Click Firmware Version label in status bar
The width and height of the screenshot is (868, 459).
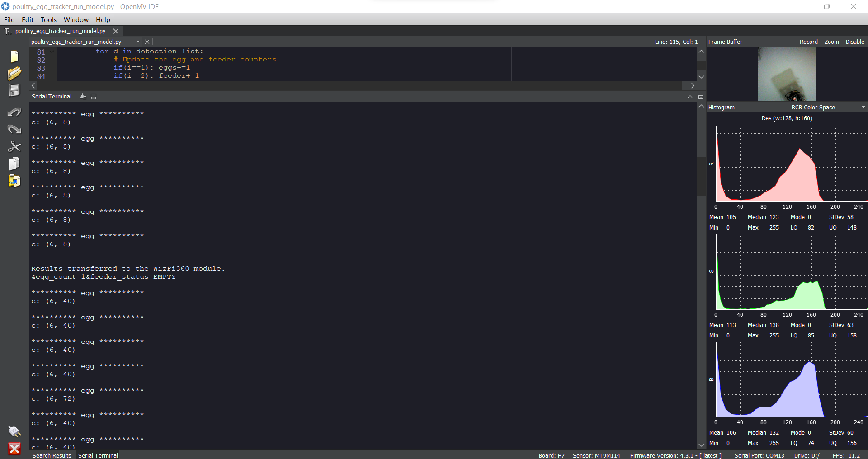[675, 455]
